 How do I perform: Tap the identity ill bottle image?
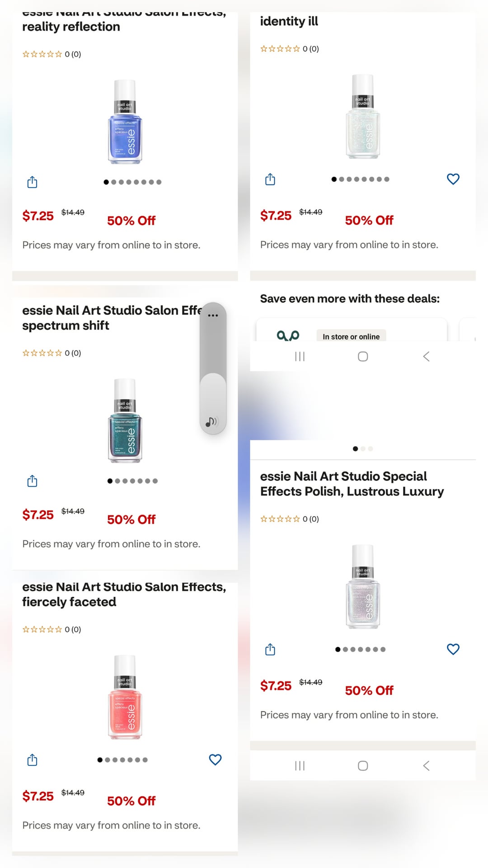click(363, 117)
